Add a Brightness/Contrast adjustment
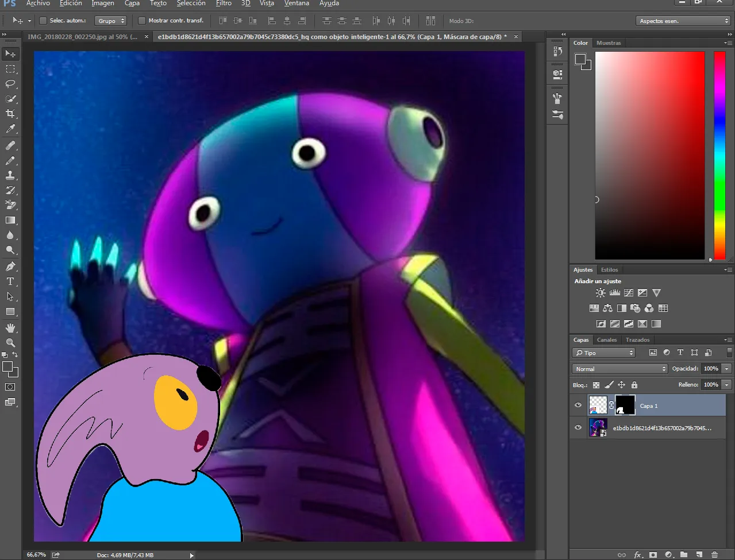The height and width of the screenshot is (560, 735). (601, 293)
